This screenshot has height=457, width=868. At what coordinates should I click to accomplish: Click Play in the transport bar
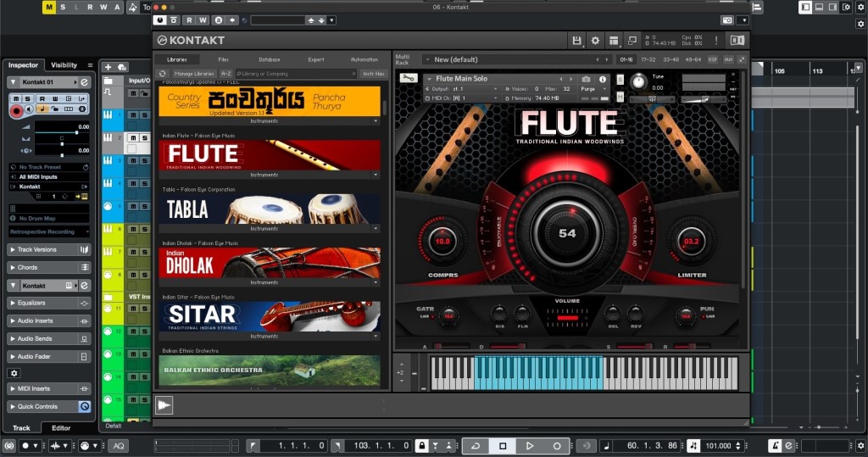tap(529, 445)
